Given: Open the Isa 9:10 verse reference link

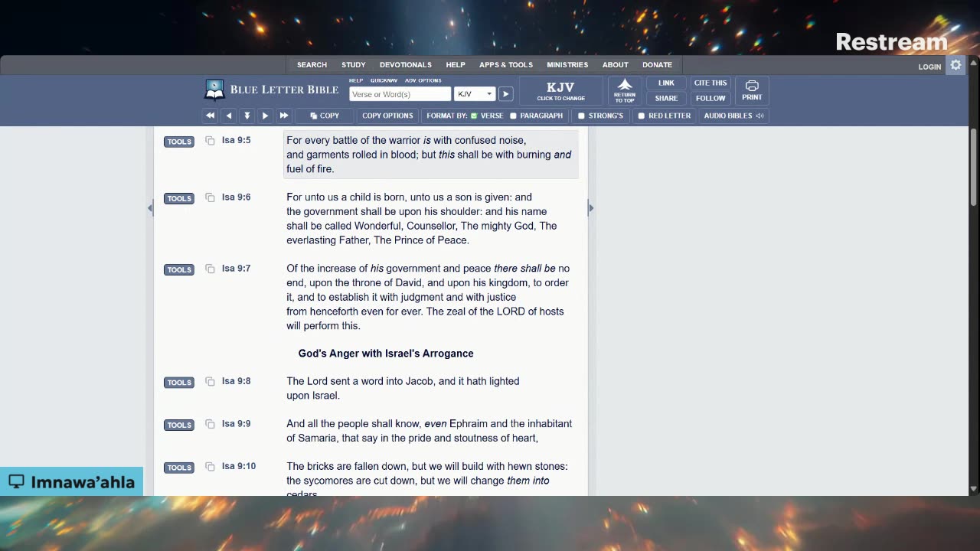Looking at the screenshot, I should 239,467.
